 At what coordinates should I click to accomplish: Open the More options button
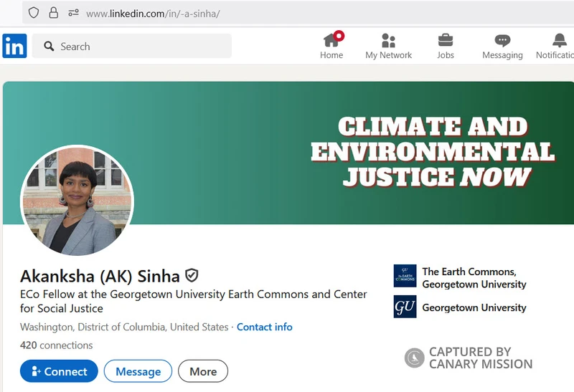[x=203, y=371]
